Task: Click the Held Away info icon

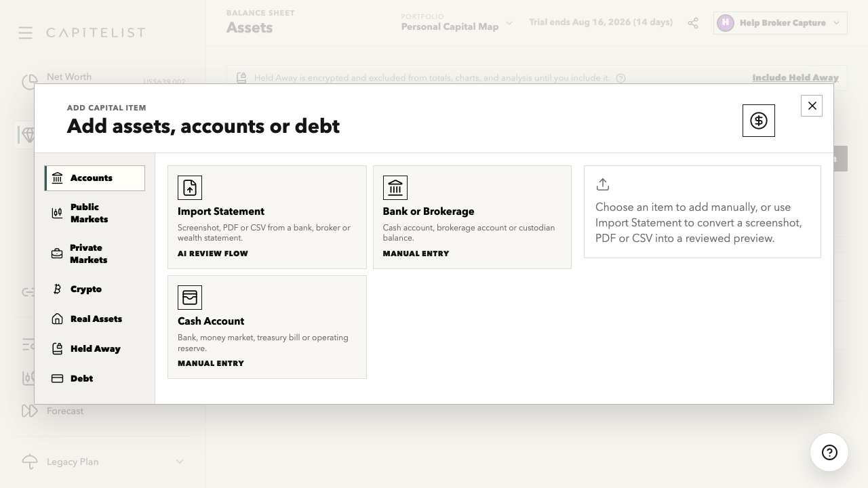Action: (x=620, y=78)
